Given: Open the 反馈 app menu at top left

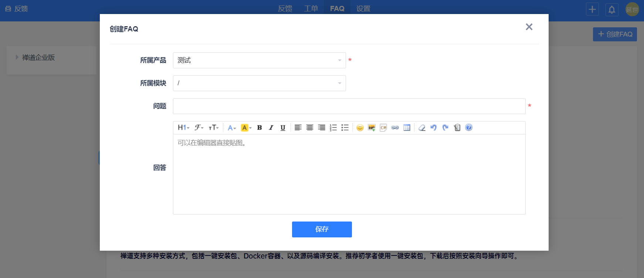Looking at the screenshot, I should 17,8.
